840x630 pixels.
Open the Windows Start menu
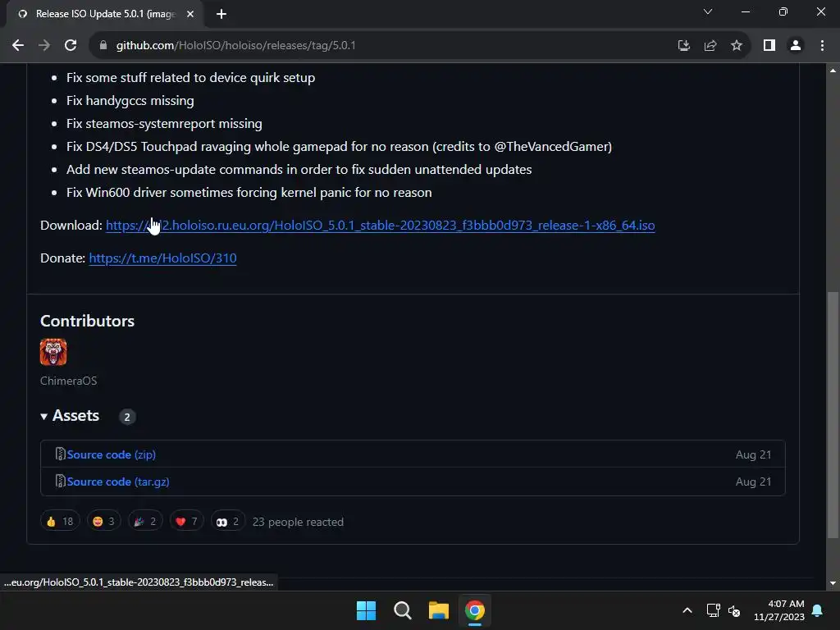pyautogui.click(x=367, y=610)
